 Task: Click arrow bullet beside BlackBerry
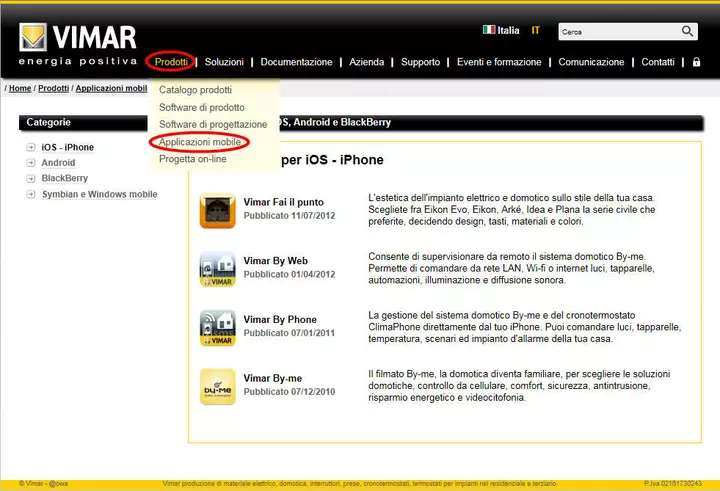pyautogui.click(x=31, y=178)
